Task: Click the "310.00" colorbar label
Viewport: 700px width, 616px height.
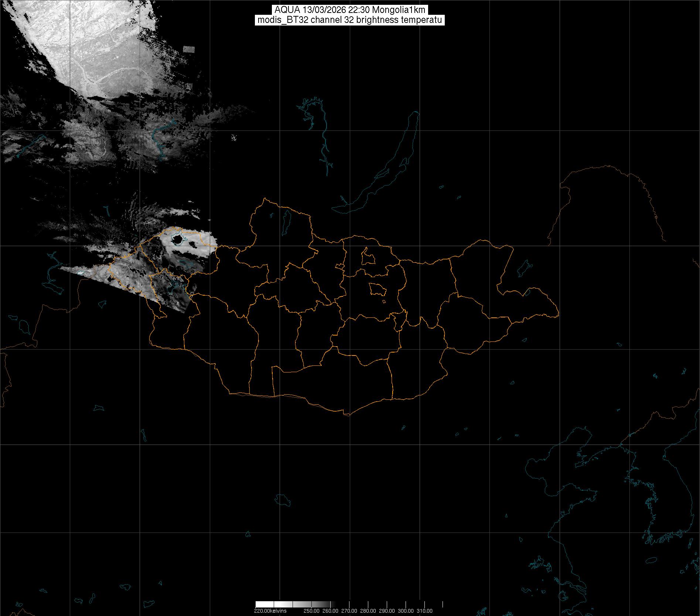Action: (425, 611)
